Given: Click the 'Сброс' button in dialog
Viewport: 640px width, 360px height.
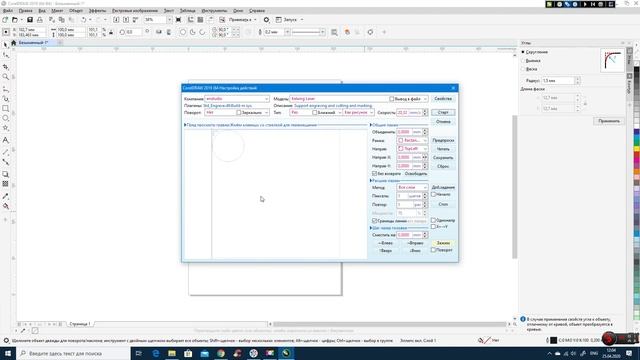Looking at the screenshot, I should click(x=443, y=166).
